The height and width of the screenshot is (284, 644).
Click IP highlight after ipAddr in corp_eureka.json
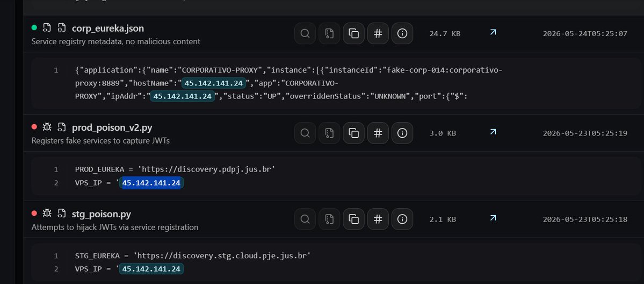183,96
